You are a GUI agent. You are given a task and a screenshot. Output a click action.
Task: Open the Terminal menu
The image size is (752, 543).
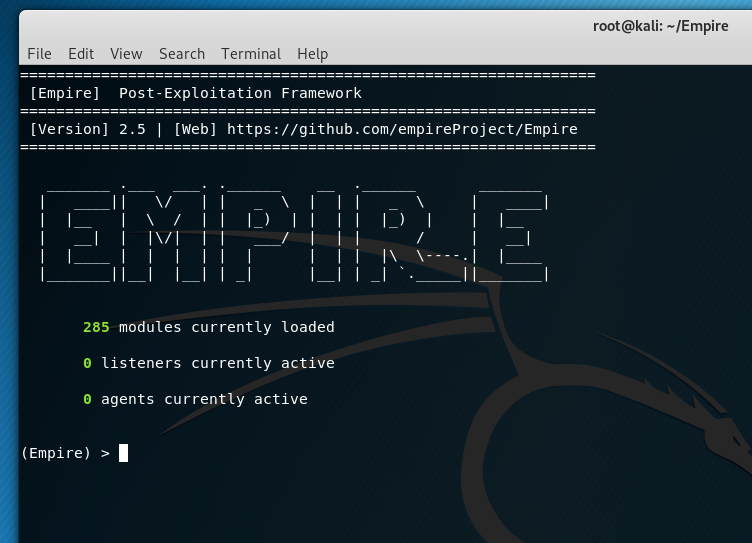251,54
